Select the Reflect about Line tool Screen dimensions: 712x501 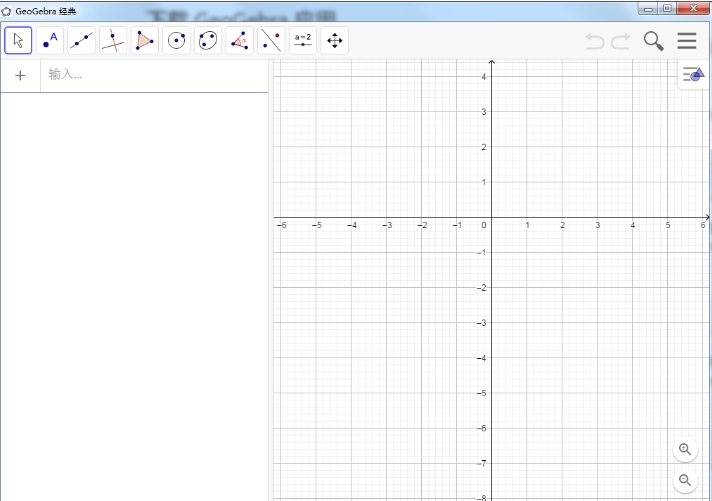(x=271, y=40)
